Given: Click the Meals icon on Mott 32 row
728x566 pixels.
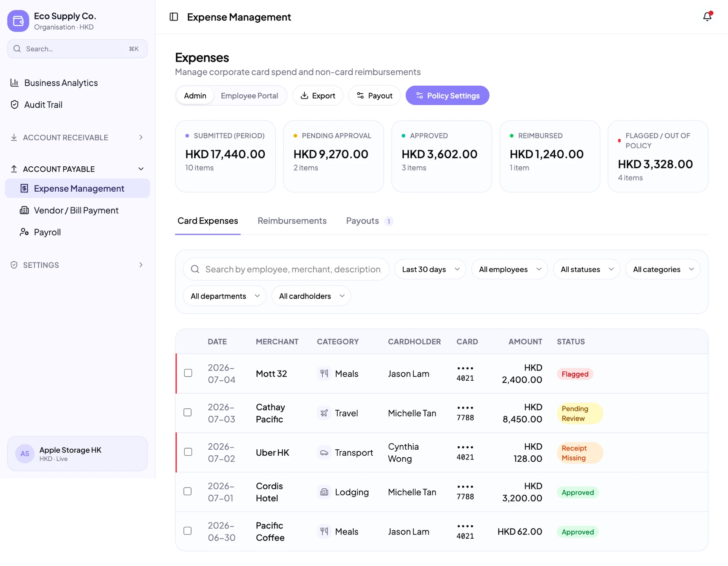Looking at the screenshot, I should 324,374.
